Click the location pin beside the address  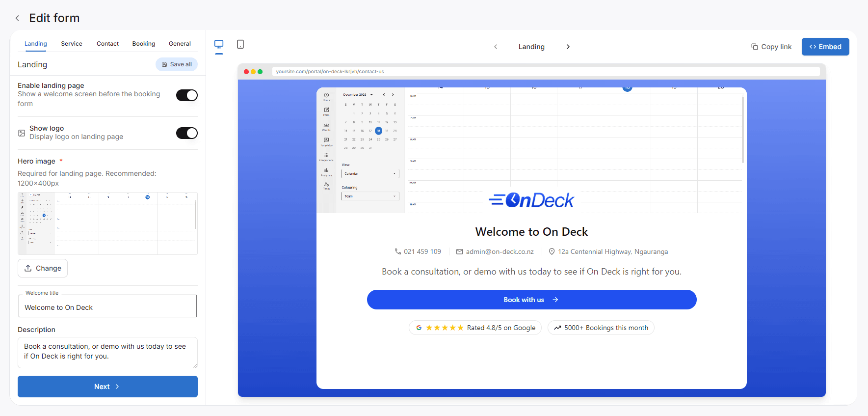(x=552, y=251)
